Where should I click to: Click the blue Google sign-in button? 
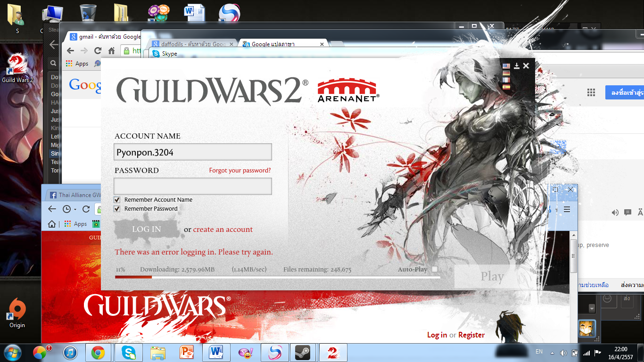coord(625,92)
